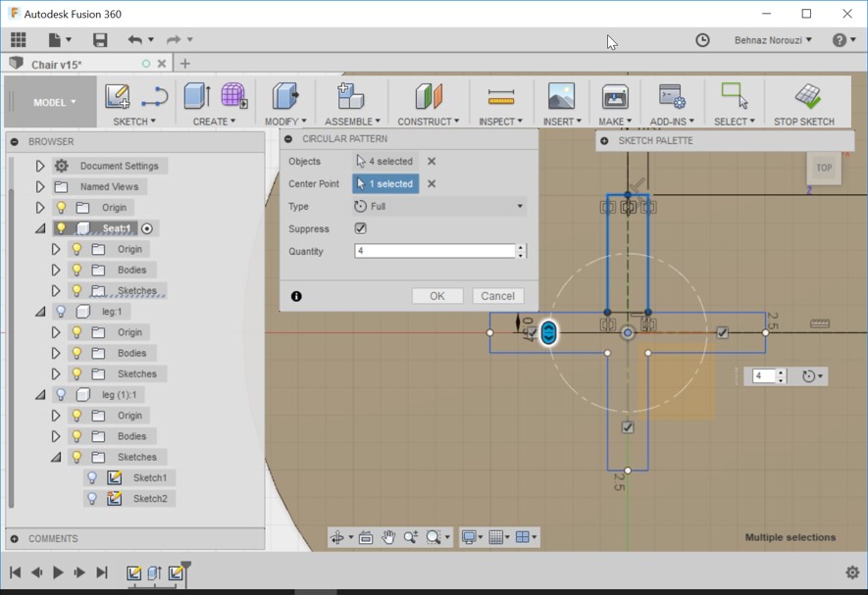
Task: Click the blue pattern quantity manipulator handle
Action: tap(548, 332)
